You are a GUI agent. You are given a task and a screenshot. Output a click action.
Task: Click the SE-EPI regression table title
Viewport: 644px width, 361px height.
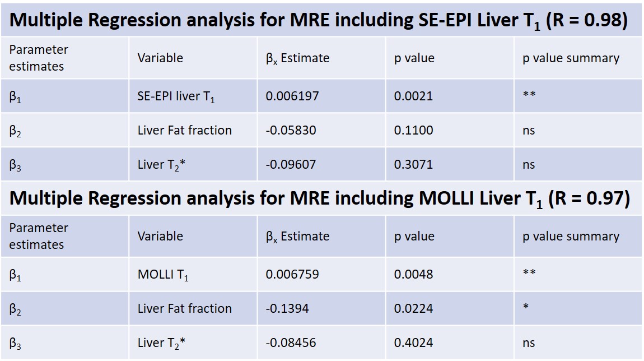(318, 20)
